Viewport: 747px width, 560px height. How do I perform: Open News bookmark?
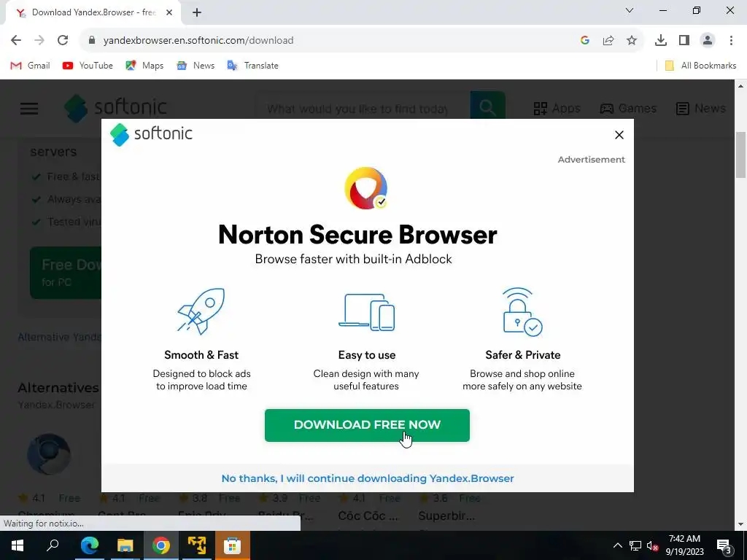tap(196, 66)
